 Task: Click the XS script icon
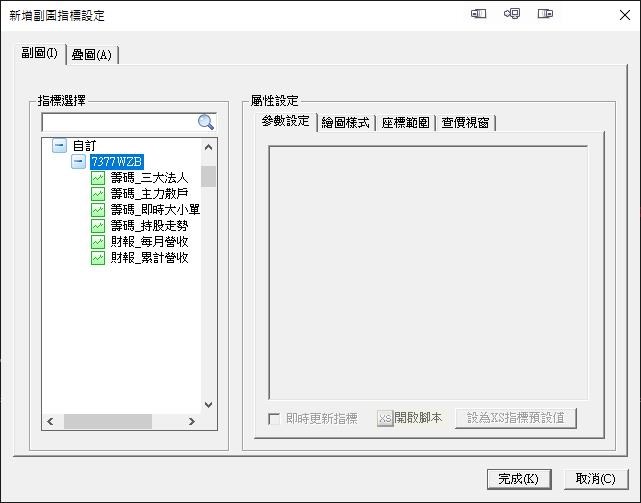coord(385,418)
